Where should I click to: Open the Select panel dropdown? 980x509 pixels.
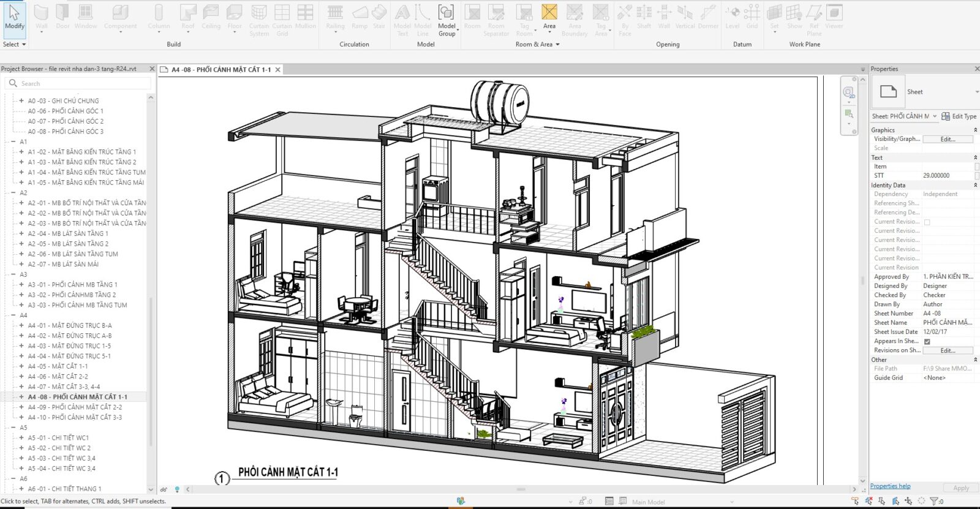click(x=15, y=44)
